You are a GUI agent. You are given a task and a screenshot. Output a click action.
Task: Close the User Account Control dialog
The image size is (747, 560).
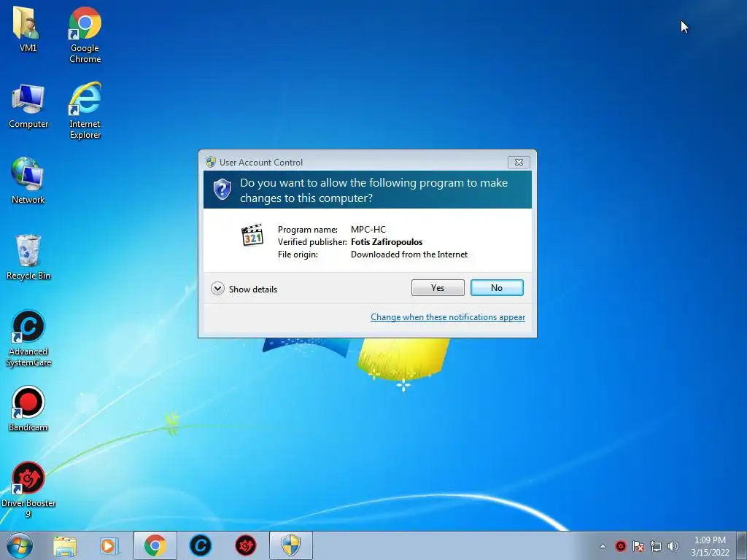[x=519, y=163]
